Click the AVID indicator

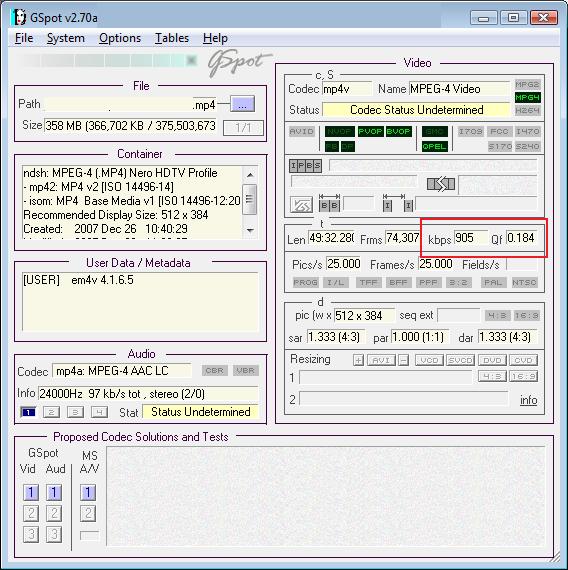click(301, 131)
